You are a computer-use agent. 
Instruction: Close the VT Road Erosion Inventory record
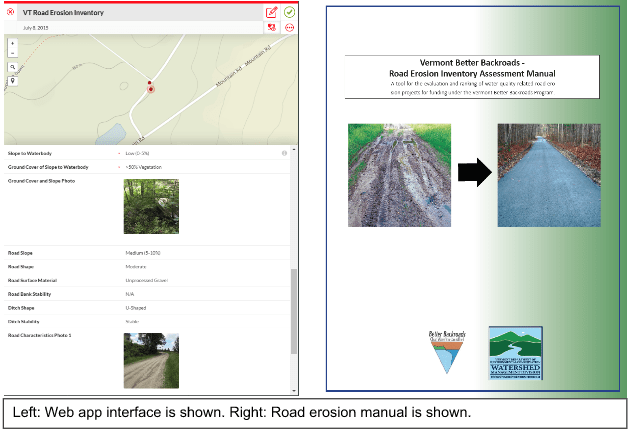coord(11,12)
